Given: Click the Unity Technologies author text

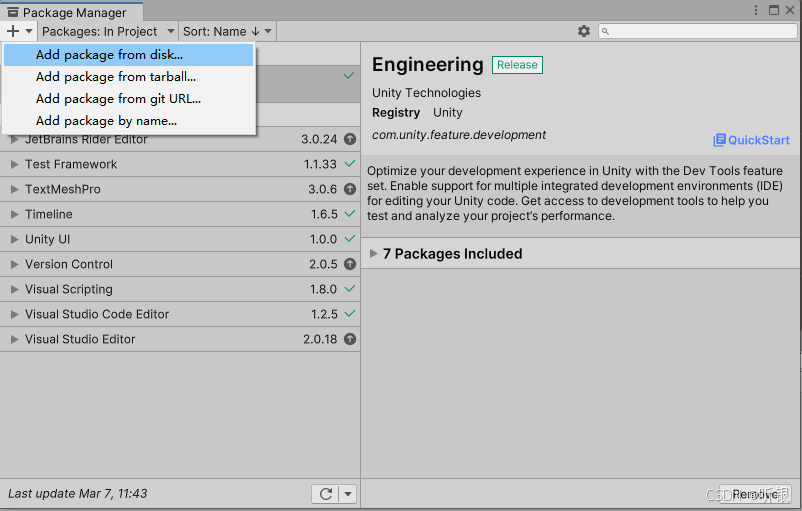Looking at the screenshot, I should (427, 93).
